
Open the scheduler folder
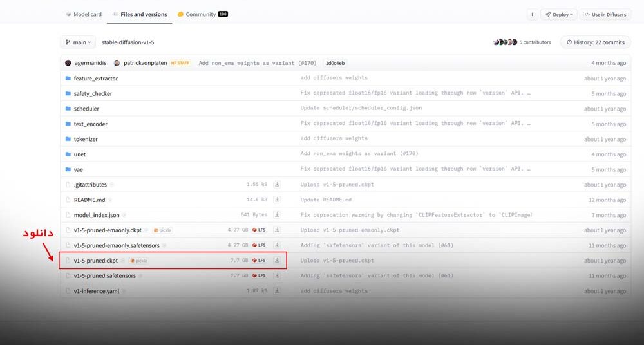point(86,108)
